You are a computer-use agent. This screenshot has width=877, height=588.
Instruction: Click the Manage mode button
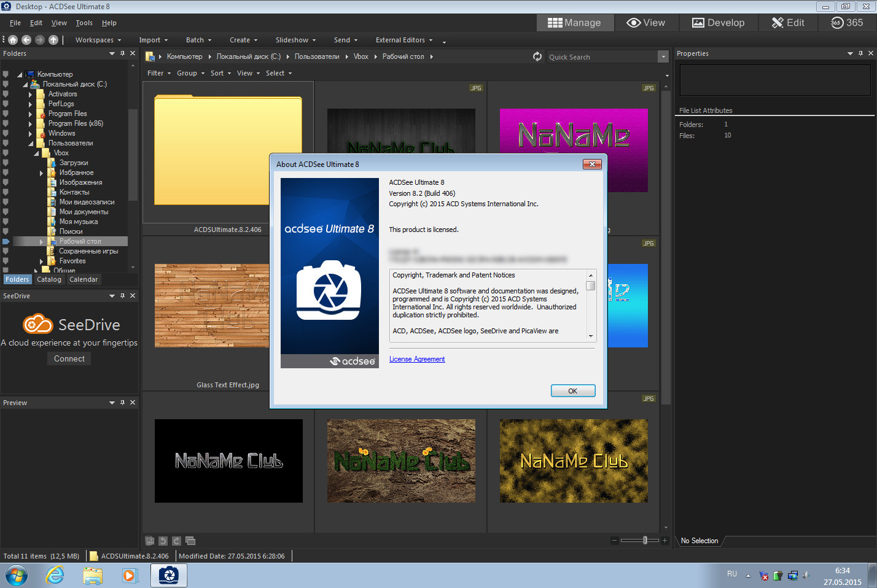[575, 23]
